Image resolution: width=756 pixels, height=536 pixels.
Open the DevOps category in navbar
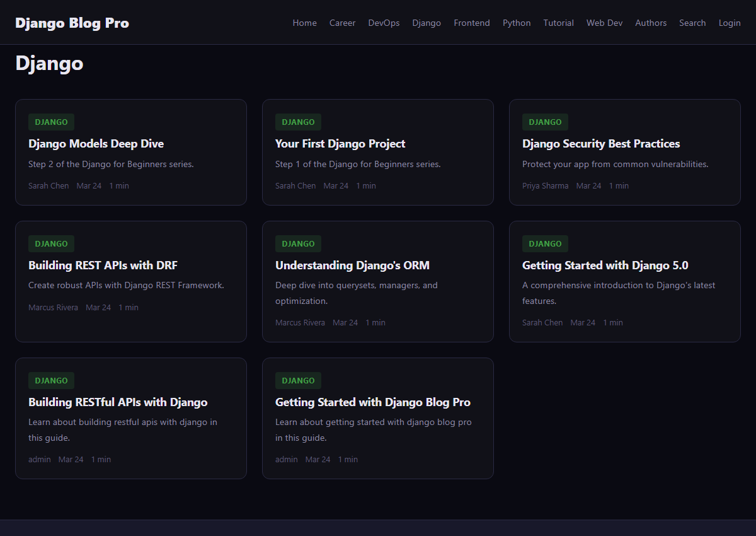tap(384, 23)
